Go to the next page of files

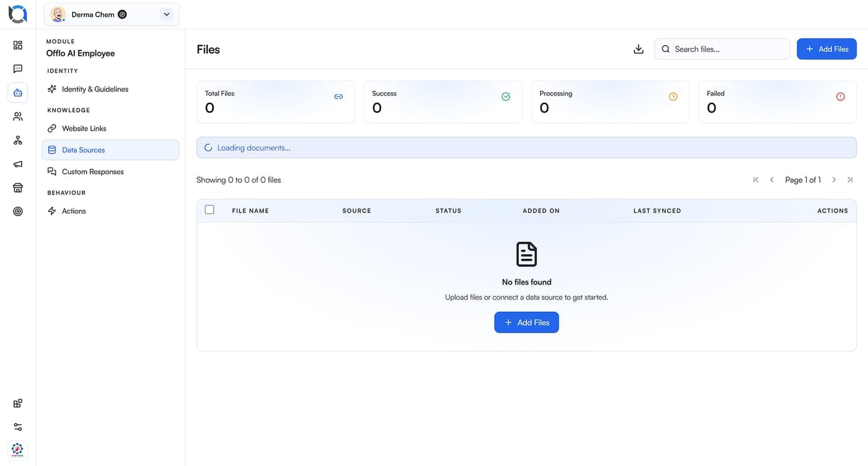point(834,180)
